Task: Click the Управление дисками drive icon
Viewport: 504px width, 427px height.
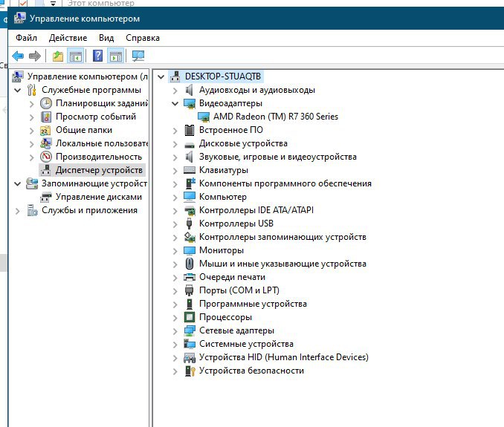Action: click(46, 197)
